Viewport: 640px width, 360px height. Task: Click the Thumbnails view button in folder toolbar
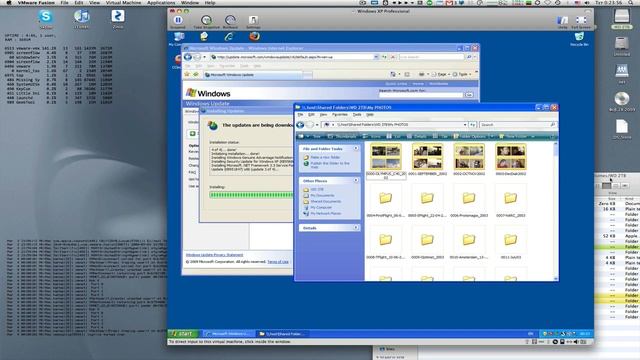coord(342,136)
